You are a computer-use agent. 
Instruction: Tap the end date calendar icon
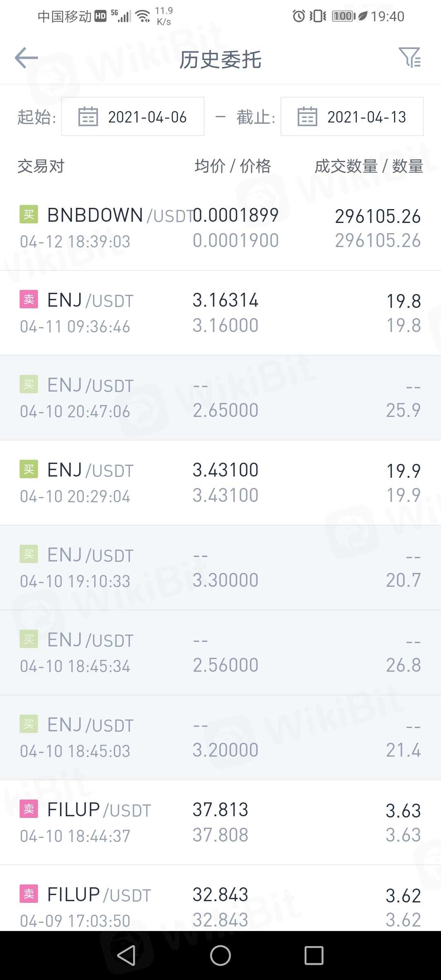click(307, 117)
